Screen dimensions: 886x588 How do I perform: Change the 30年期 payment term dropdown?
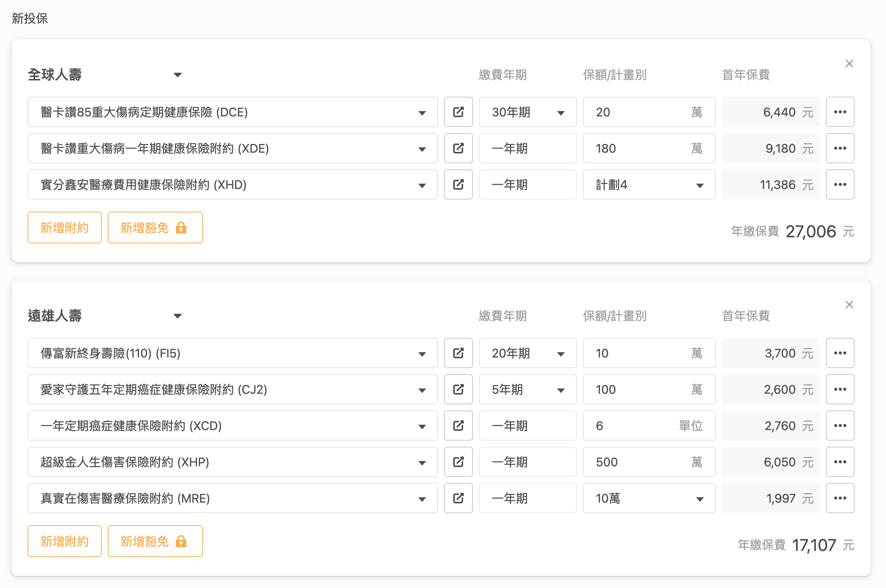(527, 112)
